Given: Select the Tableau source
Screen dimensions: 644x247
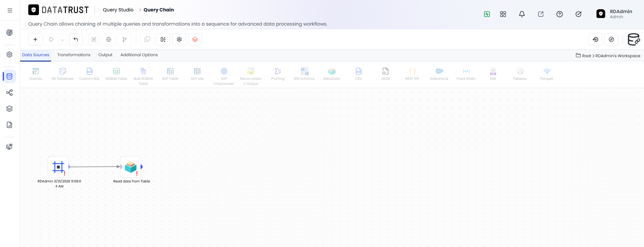Looking at the screenshot, I should coord(520,74).
